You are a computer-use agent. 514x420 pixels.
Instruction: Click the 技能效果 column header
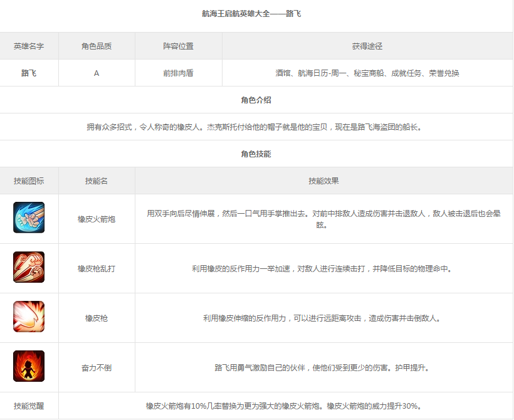tap(323, 181)
